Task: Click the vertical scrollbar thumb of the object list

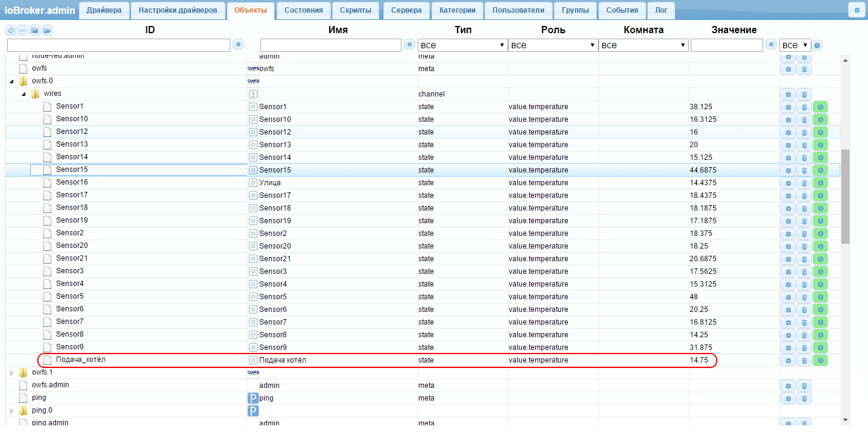Action: [845, 197]
